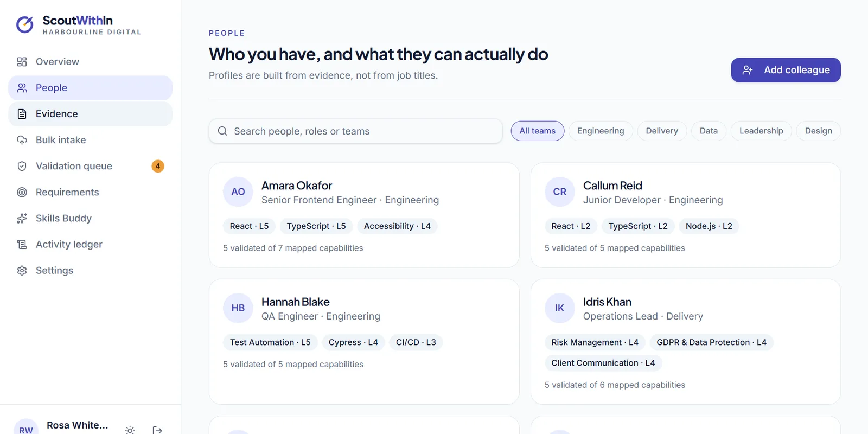Click the search magnifier icon
The image size is (868, 434).
pyautogui.click(x=222, y=131)
